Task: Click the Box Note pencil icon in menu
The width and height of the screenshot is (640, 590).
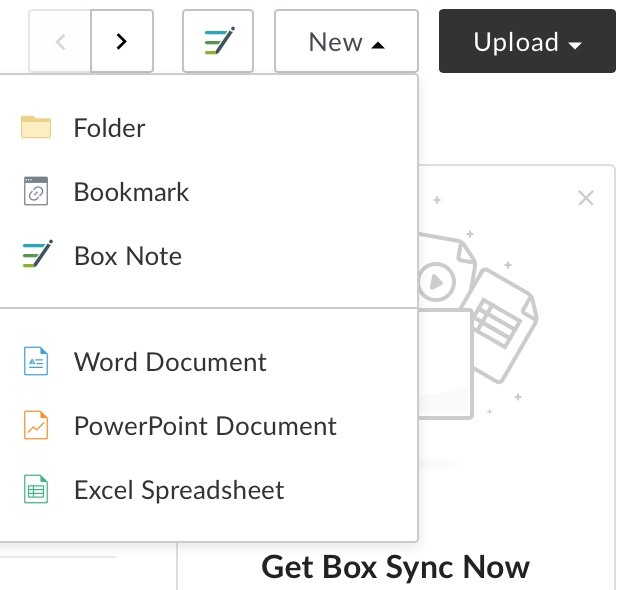Action: (38, 254)
